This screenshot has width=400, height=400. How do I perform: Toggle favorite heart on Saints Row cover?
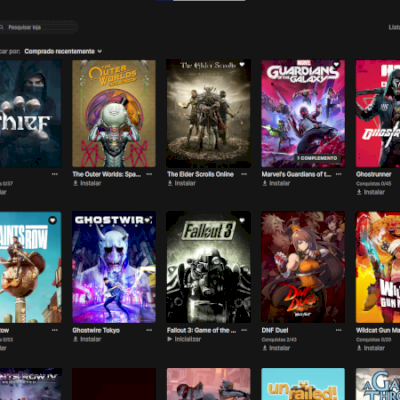click(53, 220)
